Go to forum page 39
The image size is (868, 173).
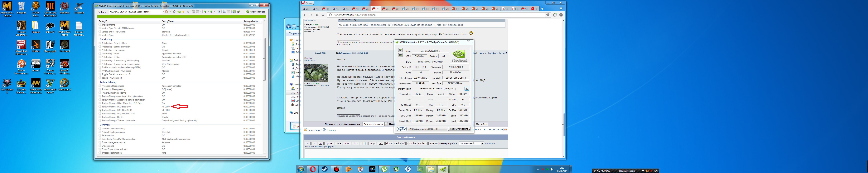point(501,130)
